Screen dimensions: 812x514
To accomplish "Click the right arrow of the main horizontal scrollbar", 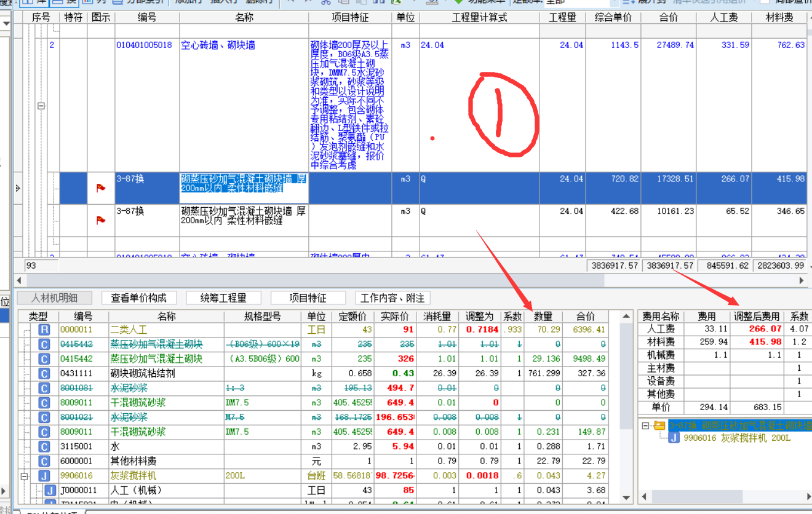I will [802, 280].
